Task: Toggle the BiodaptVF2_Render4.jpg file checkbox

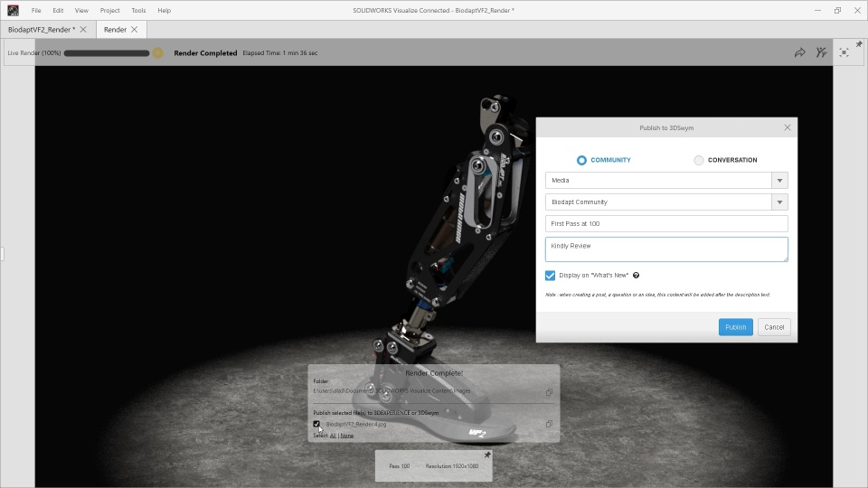Action: (x=316, y=424)
